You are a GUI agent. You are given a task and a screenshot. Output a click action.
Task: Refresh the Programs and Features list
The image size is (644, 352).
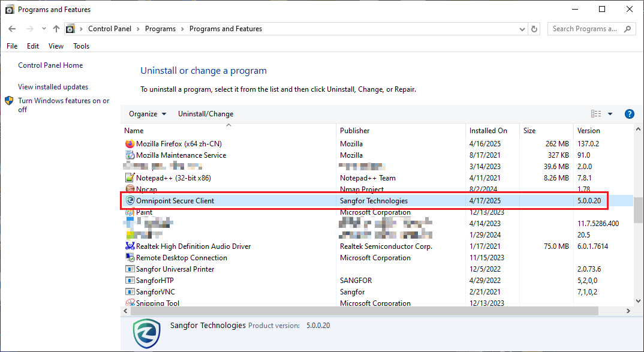(x=534, y=29)
